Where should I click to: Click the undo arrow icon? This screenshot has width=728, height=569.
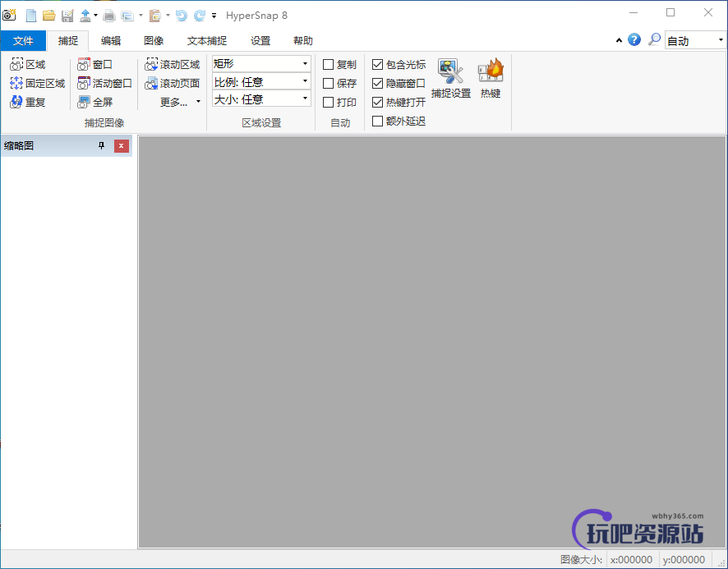(182, 16)
